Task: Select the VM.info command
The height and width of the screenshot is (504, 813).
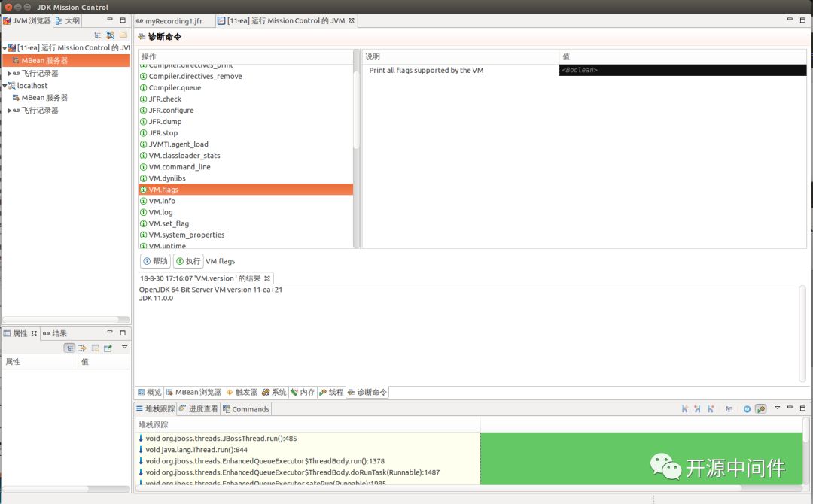Action: click(162, 201)
